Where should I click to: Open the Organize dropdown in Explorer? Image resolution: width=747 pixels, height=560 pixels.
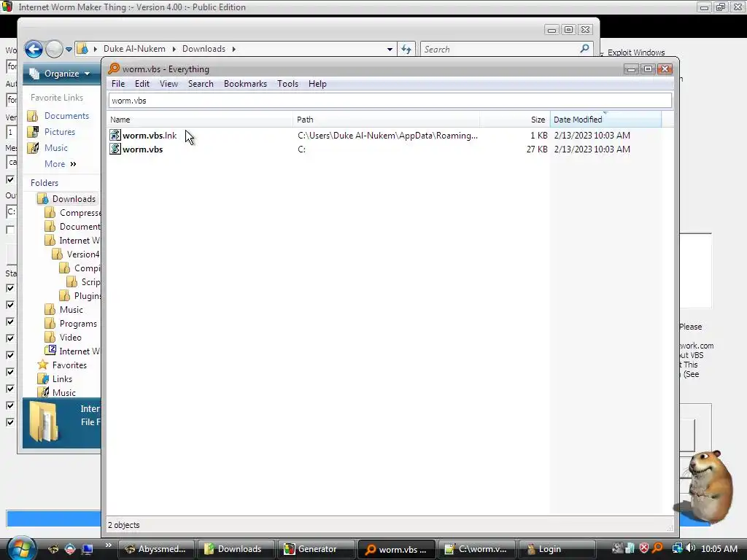pos(60,74)
